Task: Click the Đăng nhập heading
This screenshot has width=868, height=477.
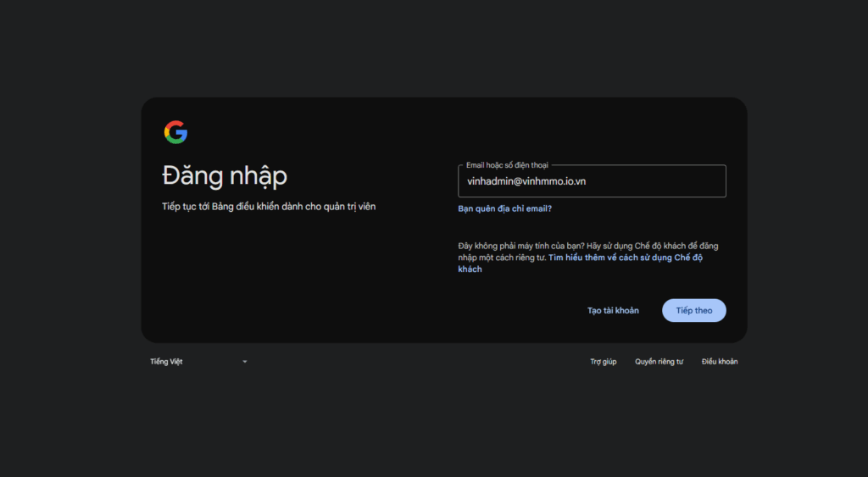Action: 225,176
